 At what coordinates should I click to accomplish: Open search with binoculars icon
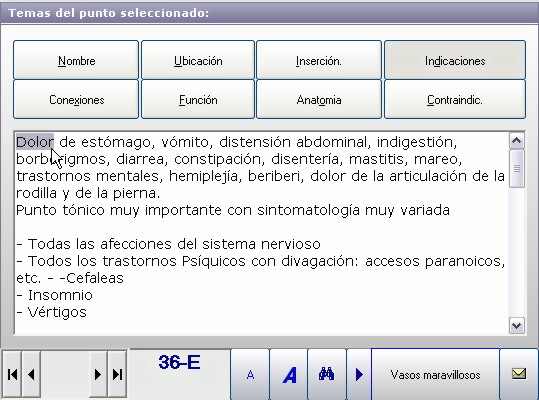tap(327, 375)
